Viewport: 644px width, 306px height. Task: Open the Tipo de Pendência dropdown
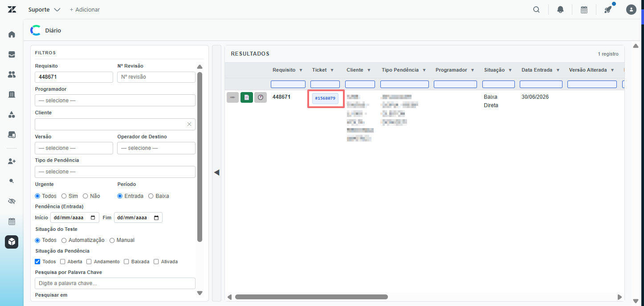115,172
